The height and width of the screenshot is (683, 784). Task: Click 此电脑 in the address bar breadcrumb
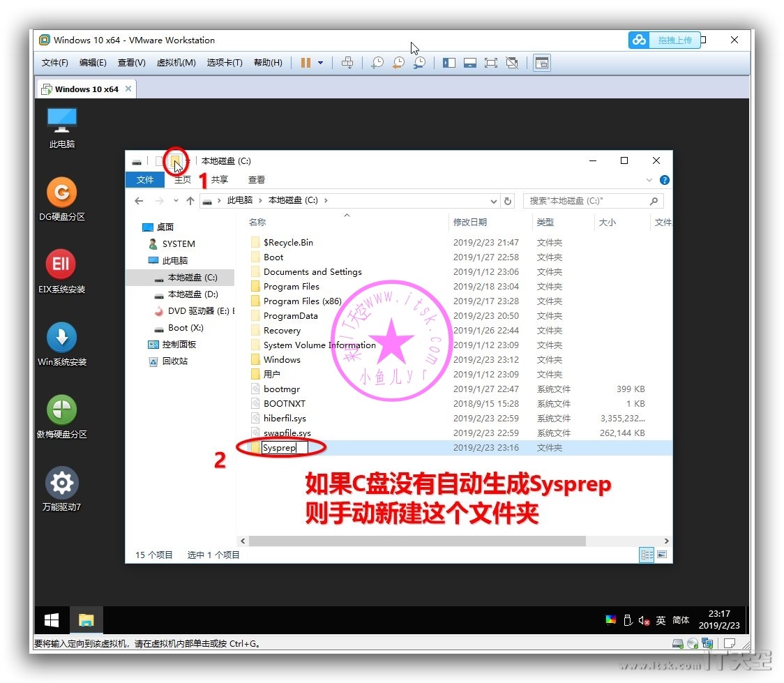[x=240, y=200]
